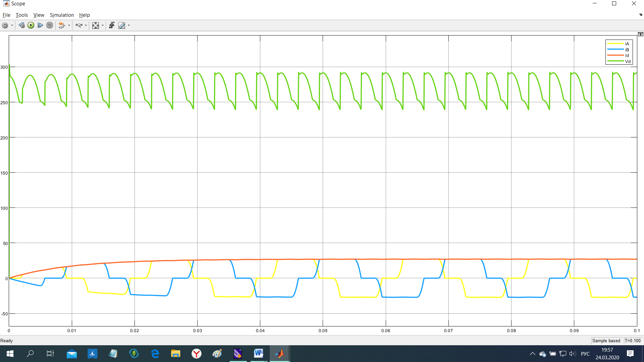
Task: Click the Stop simulation button
Action: [x=50, y=25]
